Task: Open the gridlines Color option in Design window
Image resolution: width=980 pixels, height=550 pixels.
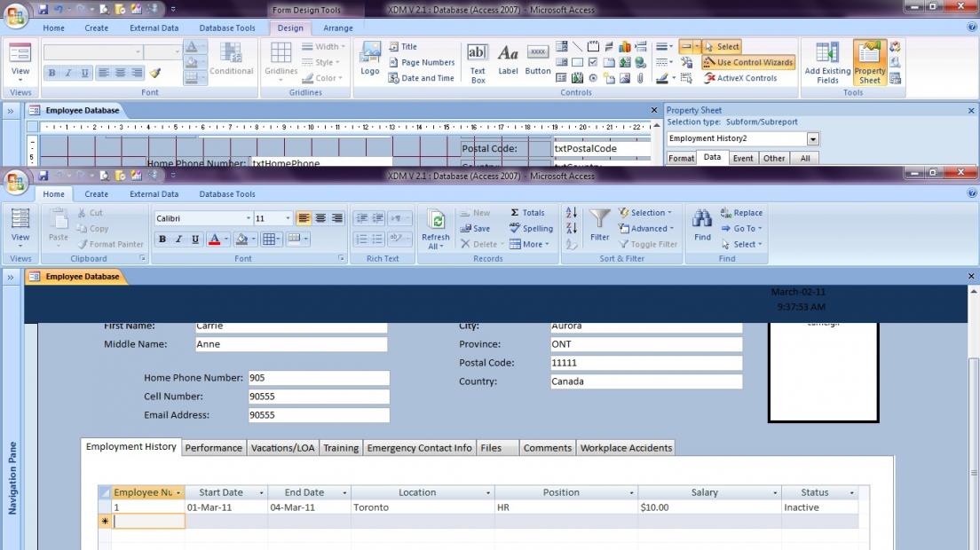Action: click(322, 78)
